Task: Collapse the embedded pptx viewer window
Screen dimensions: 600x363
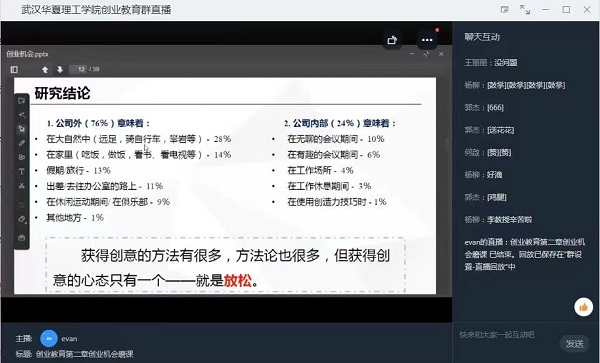Action: click(412, 54)
